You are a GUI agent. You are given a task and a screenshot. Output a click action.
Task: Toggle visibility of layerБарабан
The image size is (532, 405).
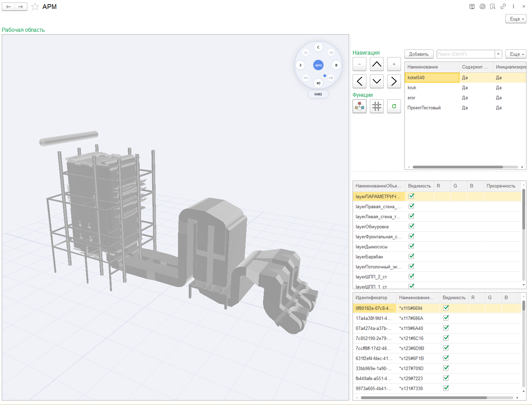coord(411,256)
